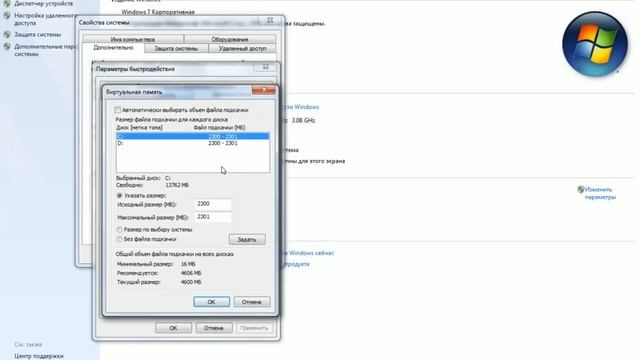
Task: Click shield icon beside sidebar Защита системы
Action: click(7, 35)
